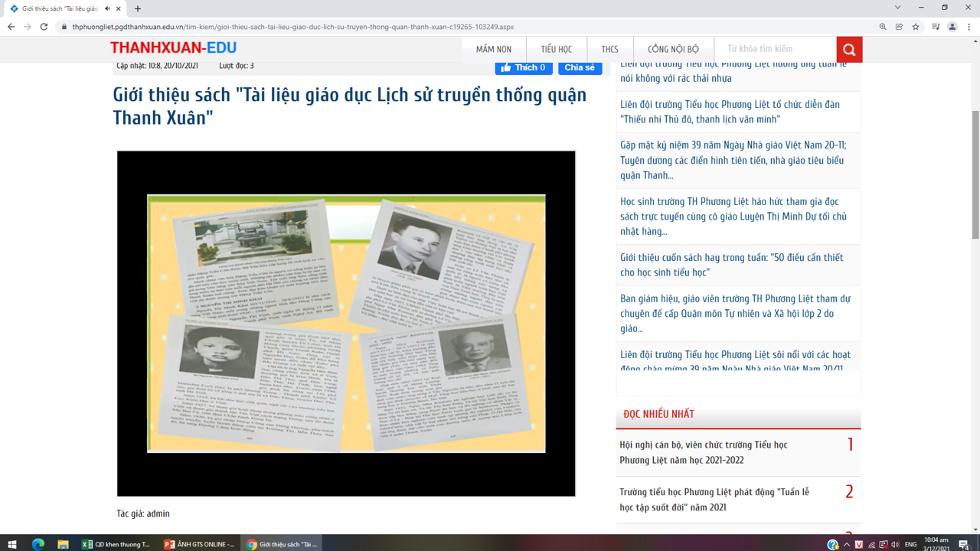Open the 50 điều cần thiết book article
This screenshot has width=980, height=551.
click(731, 265)
